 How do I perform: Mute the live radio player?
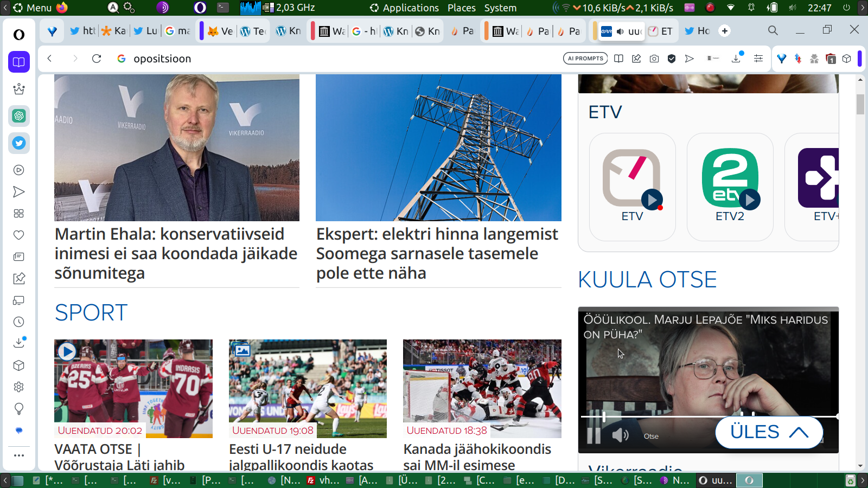tap(620, 435)
